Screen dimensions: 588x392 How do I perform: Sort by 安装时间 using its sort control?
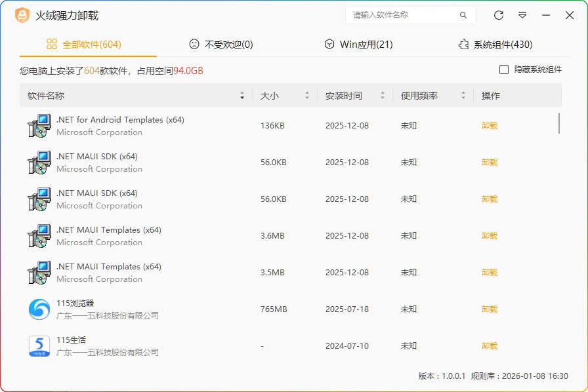[x=383, y=95]
